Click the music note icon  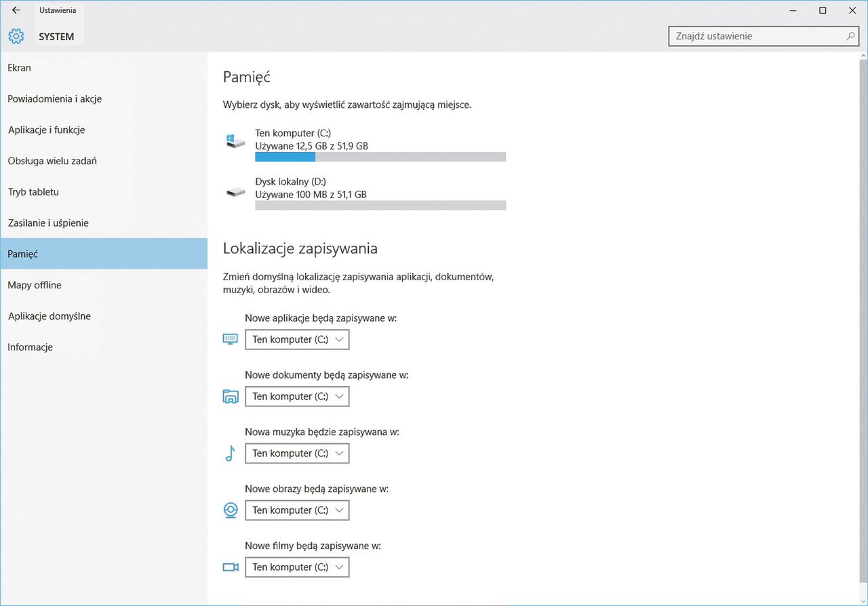230,453
